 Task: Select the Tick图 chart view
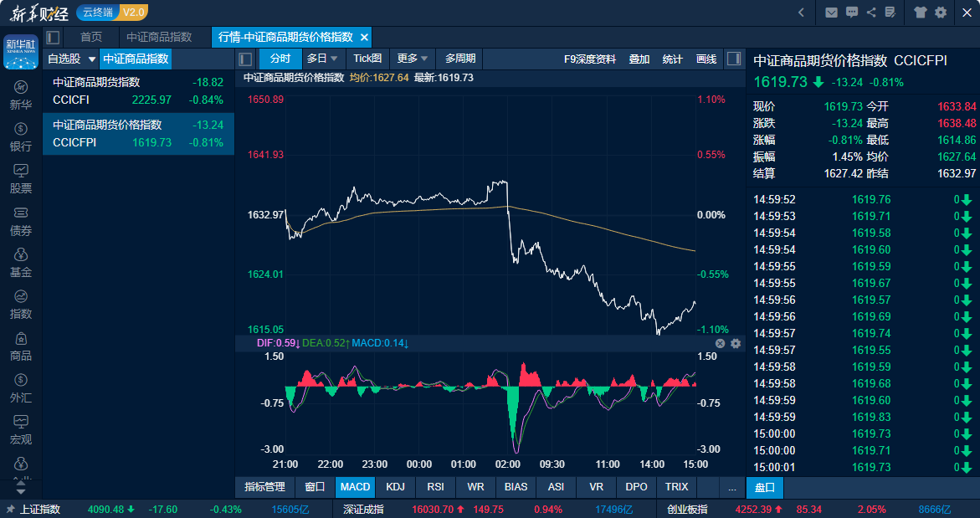tap(367, 59)
